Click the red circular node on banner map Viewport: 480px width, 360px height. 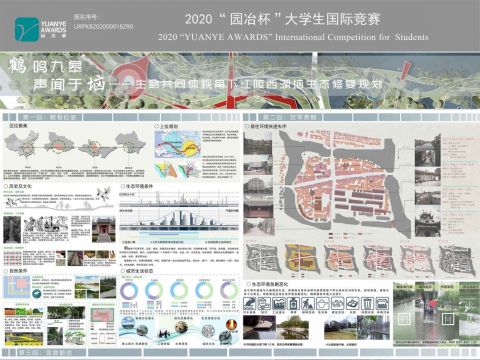pyautogui.click(x=129, y=78)
